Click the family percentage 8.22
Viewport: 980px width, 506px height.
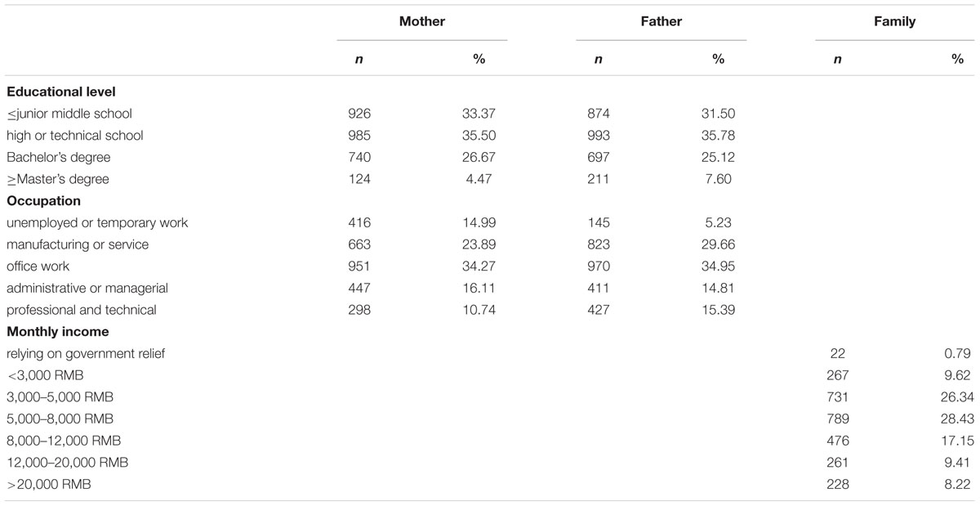coord(951,484)
